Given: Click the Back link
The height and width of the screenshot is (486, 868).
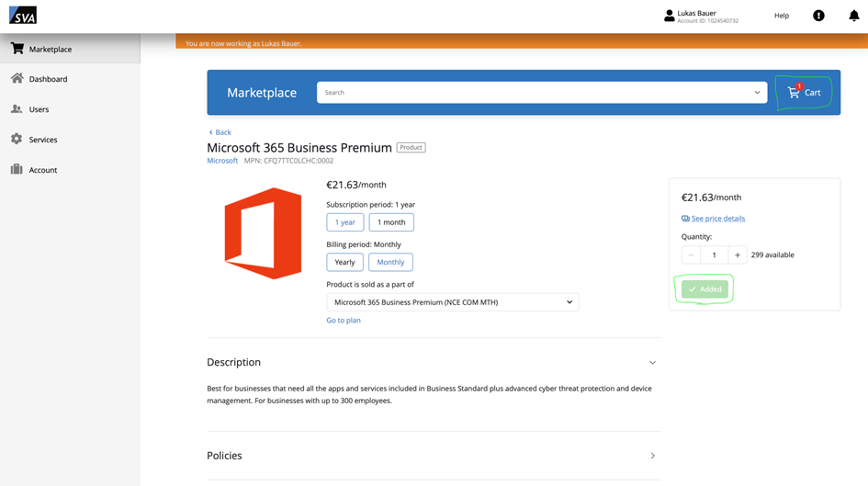Looking at the screenshot, I should point(220,132).
